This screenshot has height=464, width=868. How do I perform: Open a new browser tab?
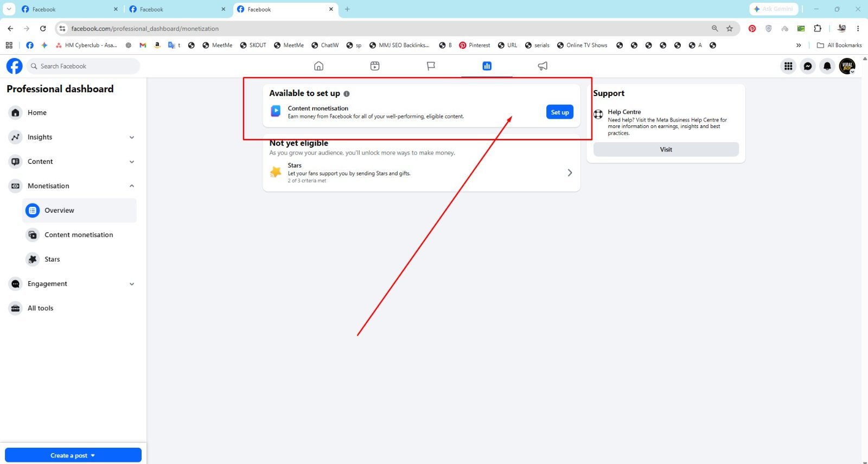347,9
